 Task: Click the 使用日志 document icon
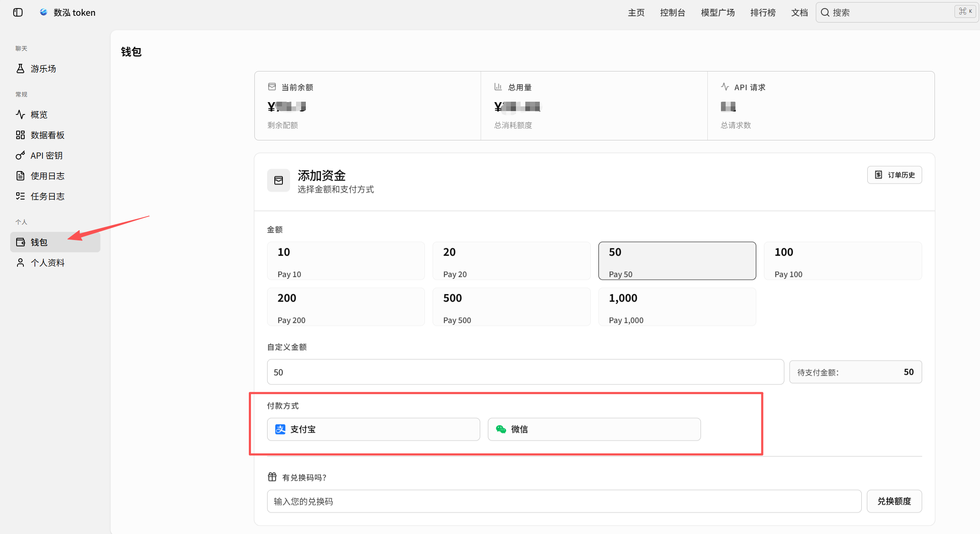coord(20,176)
